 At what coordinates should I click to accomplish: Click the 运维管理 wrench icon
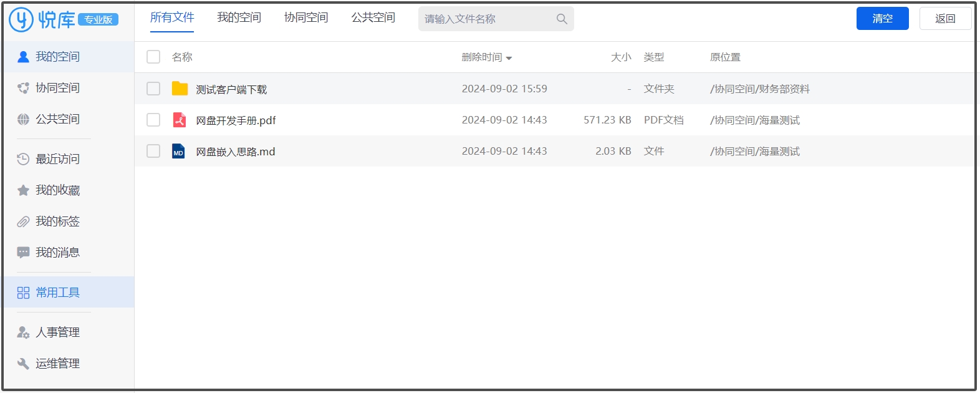(x=23, y=364)
